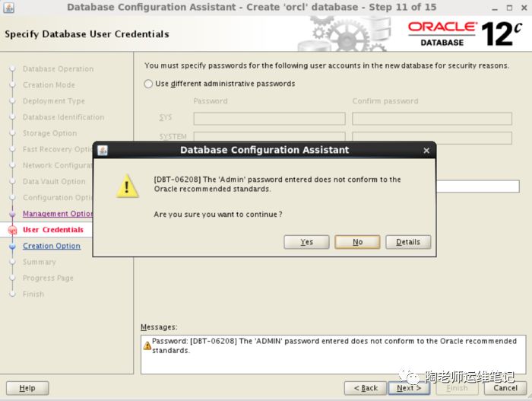532x401 pixels.
Task: Click the dialog title bar Java icon
Action: [x=103, y=150]
